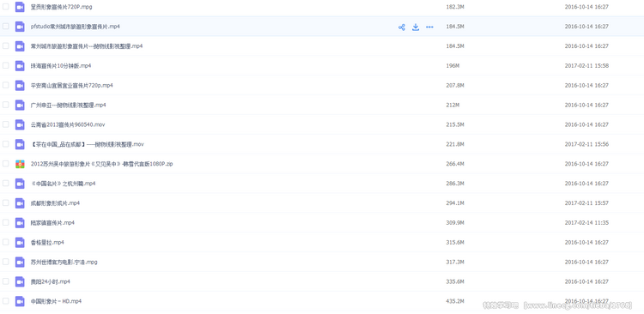This screenshot has height=314, width=644.
Task: Click the share icon on the pfstudio row
Action: [402, 27]
